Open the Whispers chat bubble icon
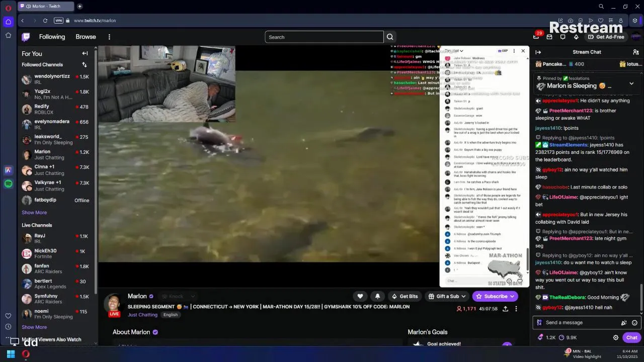The image size is (644, 362). (x=563, y=37)
